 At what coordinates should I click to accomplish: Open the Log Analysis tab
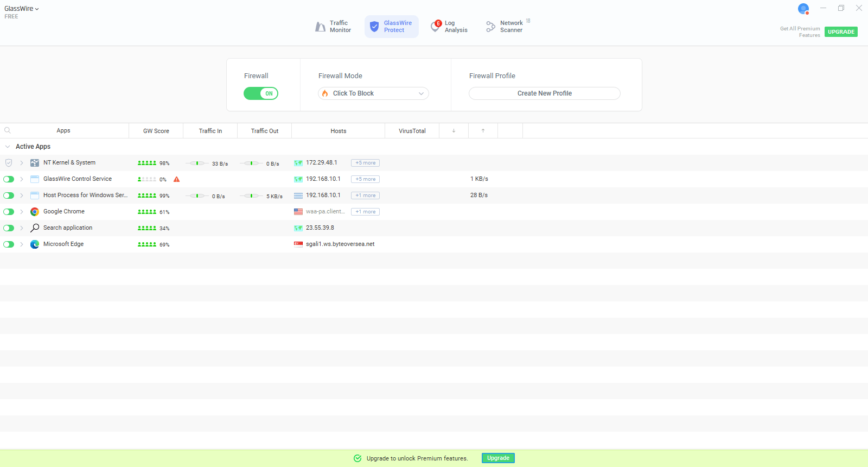point(449,27)
